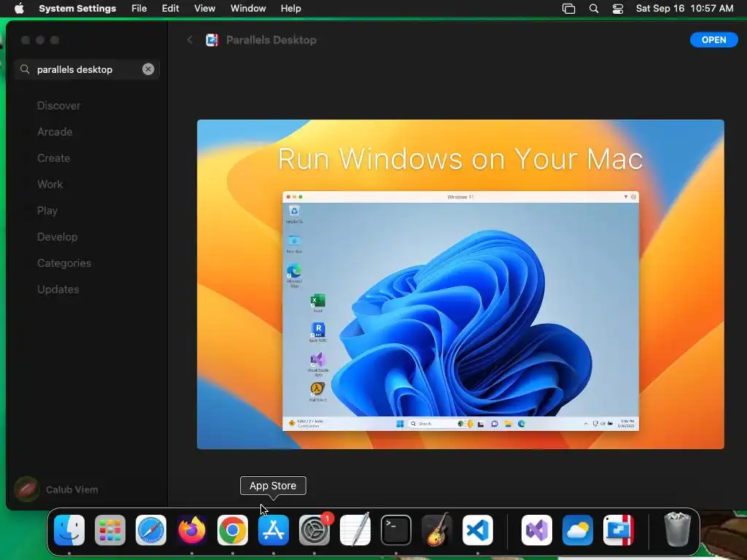Open Finder from the Dock
Image resolution: width=747 pixels, height=560 pixels.
coord(69,530)
